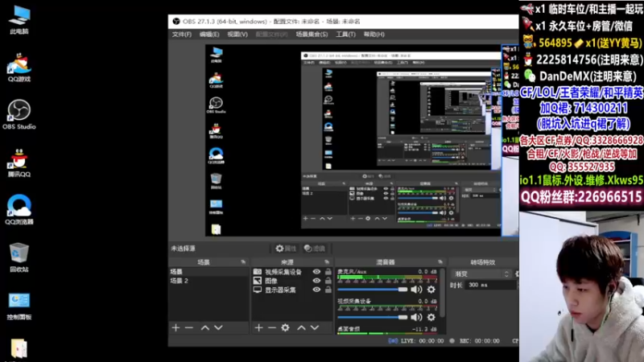The image size is (644, 362).
Task: Open the 视图(V) menu
Action: [x=237, y=35]
